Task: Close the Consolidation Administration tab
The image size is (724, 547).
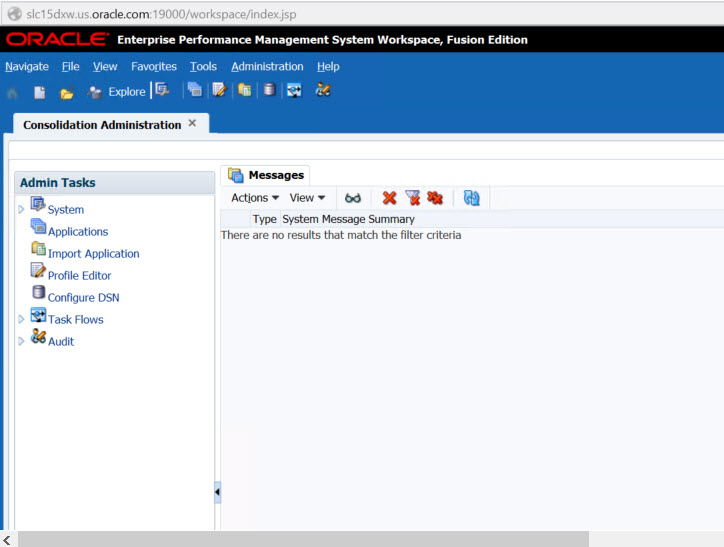Action: [193, 123]
